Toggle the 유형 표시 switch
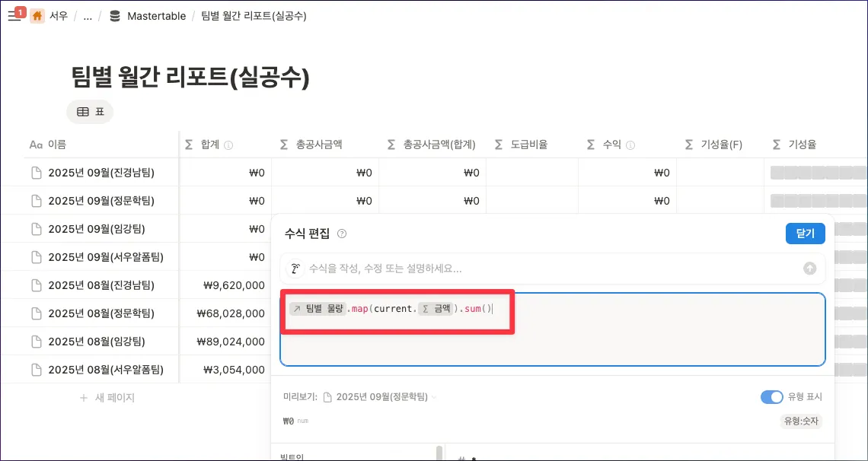 pyautogui.click(x=772, y=397)
